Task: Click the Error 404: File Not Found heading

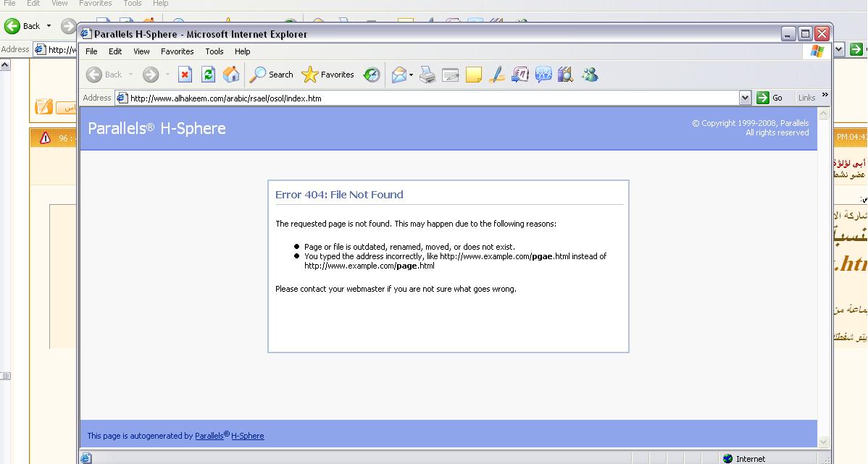Action: (339, 195)
